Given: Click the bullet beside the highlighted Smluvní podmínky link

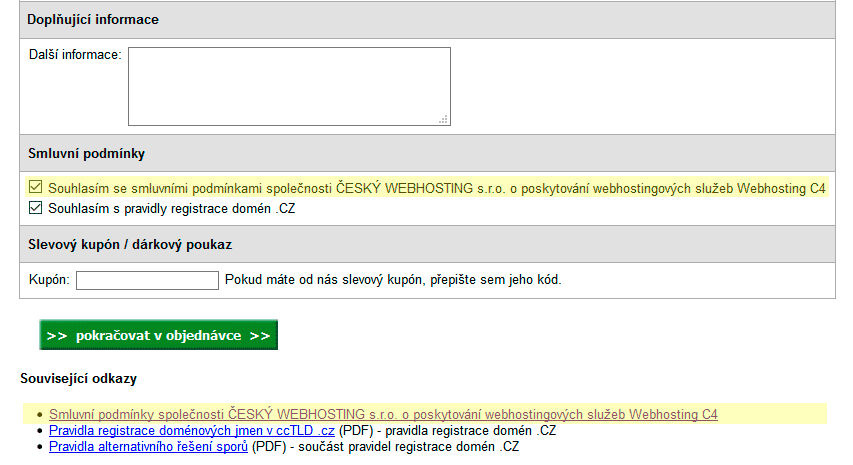Looking at the screenshot, I should point(38,414).
